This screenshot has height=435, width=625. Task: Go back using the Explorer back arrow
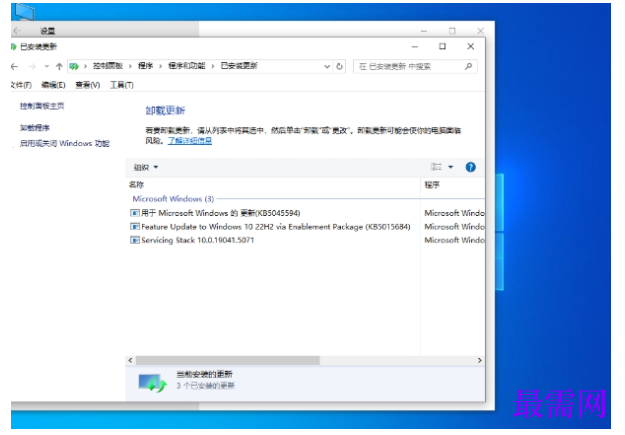15,67
